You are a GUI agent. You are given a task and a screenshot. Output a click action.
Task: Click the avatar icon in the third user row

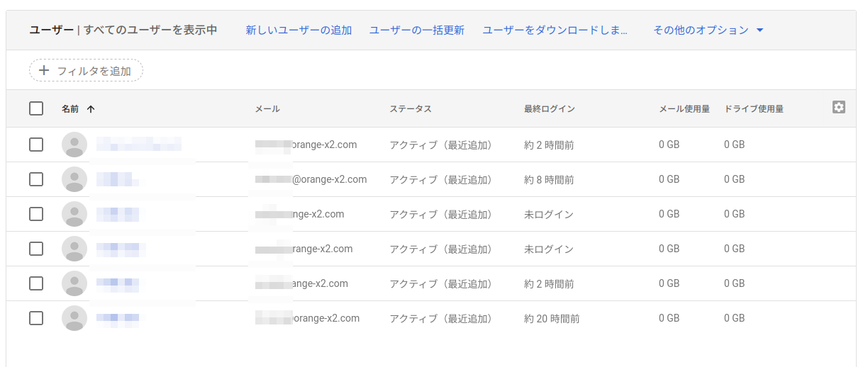tap(74, 214)
